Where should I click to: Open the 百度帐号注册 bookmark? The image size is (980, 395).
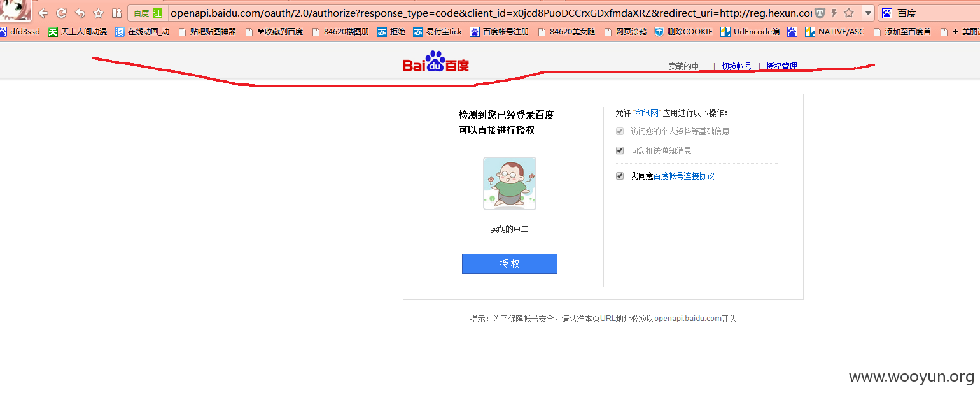tap(500, 32)
